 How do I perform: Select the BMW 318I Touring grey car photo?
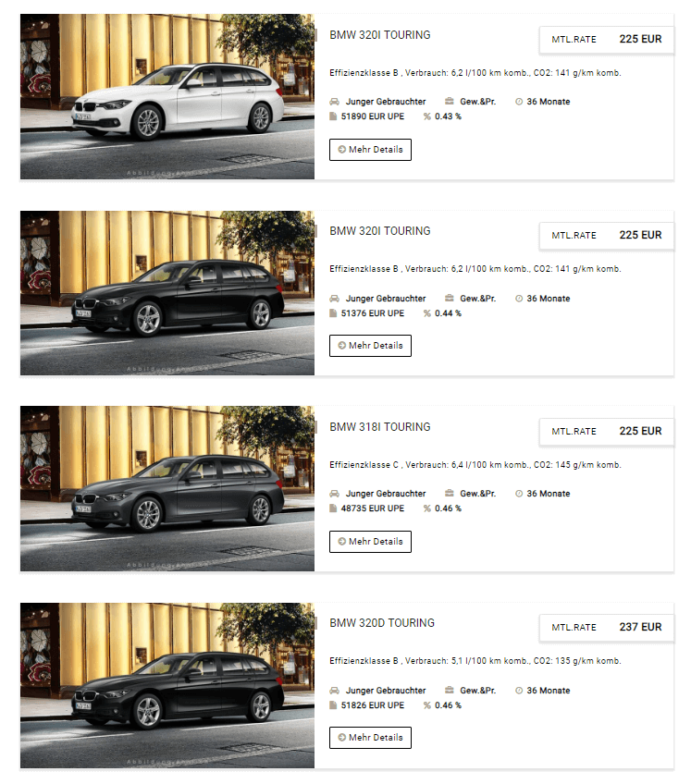[167, 488]
